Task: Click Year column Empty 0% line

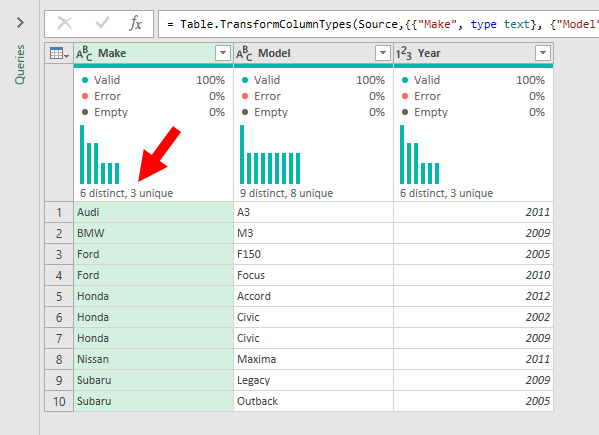Action: [473, 112]
